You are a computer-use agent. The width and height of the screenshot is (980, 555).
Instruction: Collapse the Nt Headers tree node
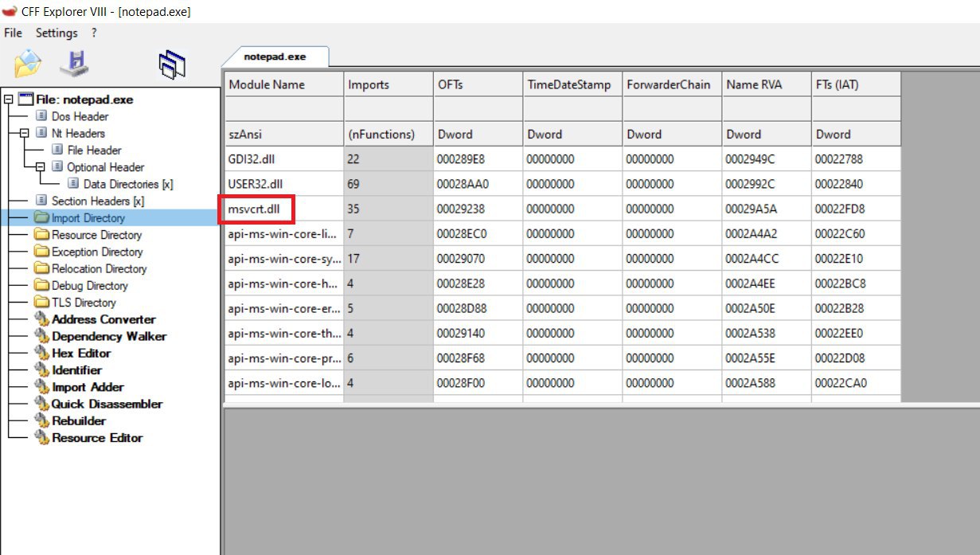25,133
